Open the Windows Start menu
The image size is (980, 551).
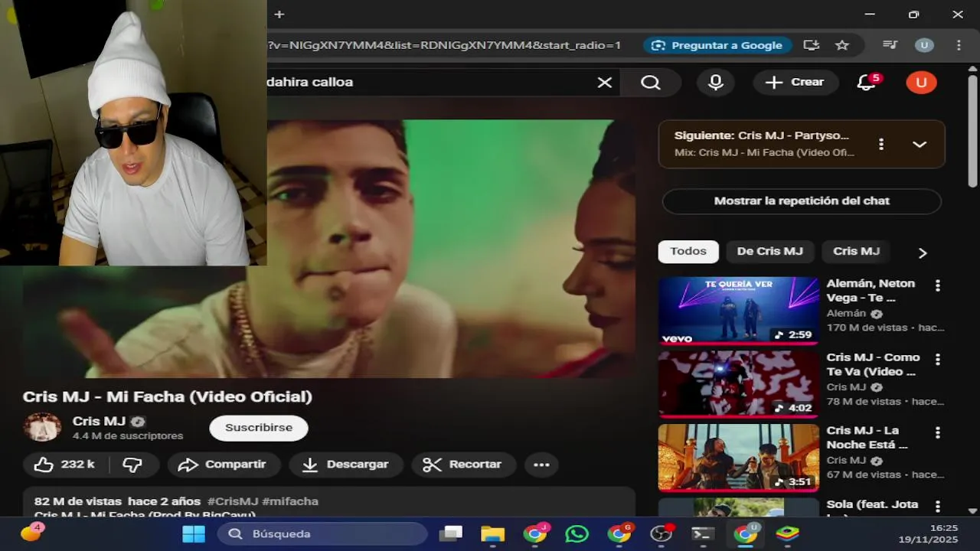click(193, 533)
